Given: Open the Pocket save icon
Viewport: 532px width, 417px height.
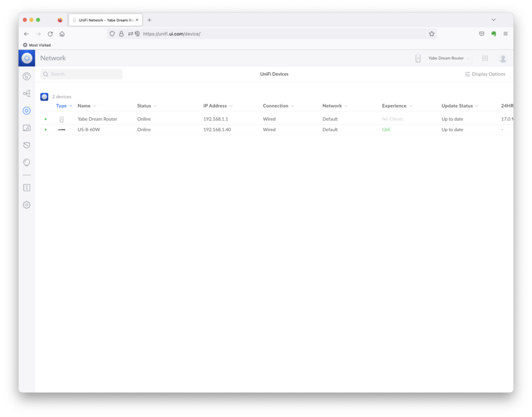Looking at the screenshot, I should pos(482,34).
